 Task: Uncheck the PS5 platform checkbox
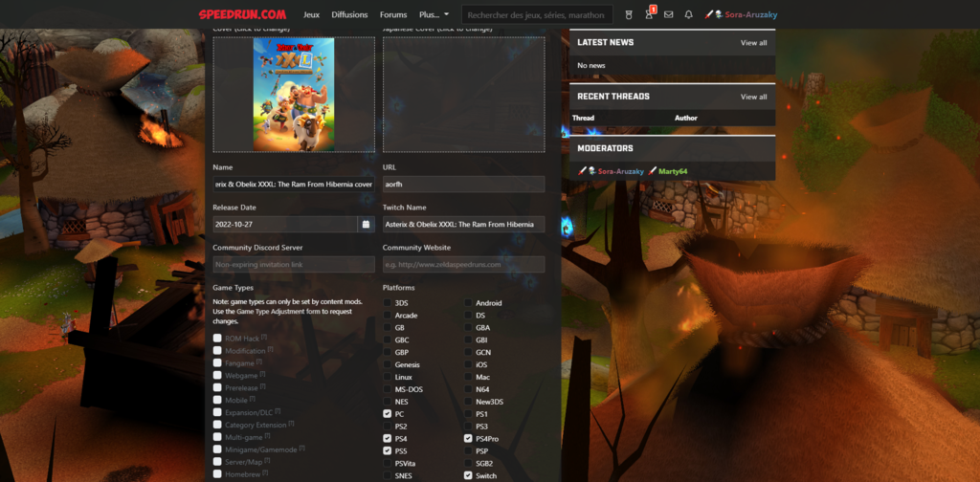click(x=388, y=450)
